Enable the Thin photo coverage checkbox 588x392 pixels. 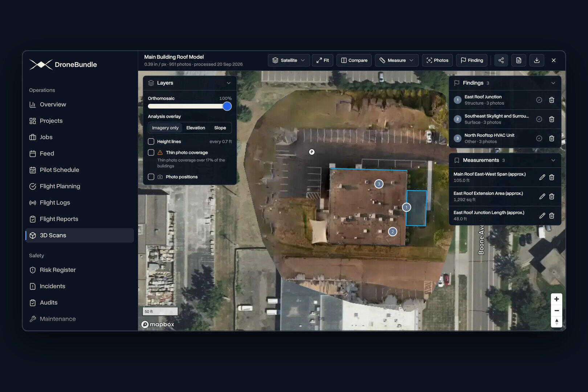151,152
